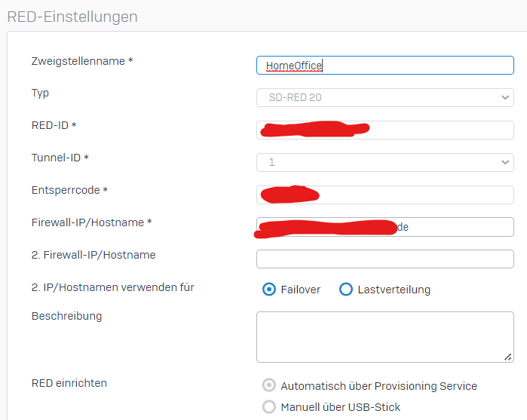Viewport: 527px width, 420px height.
Task: Click the RED einrichten label
Action: (x=69, y=383)
